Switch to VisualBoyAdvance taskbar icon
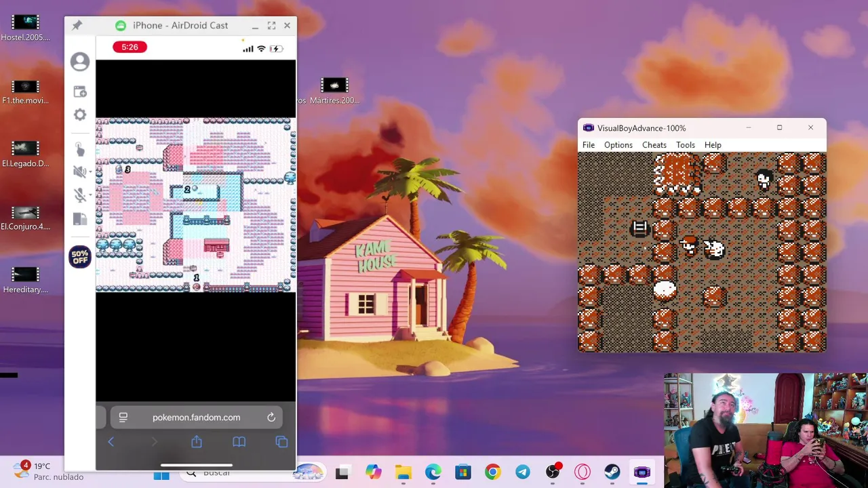Image resolution: width=868 pixels, height=488 pixels. [x=642, y=472]
